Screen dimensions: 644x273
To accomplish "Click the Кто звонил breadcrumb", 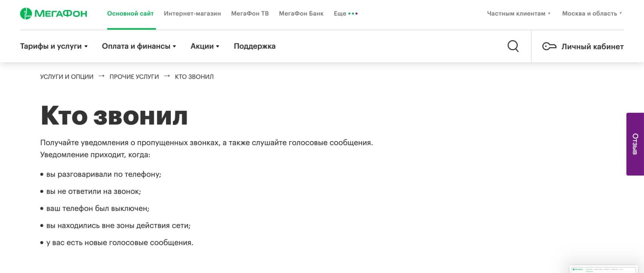I will [x=194, y=77].
